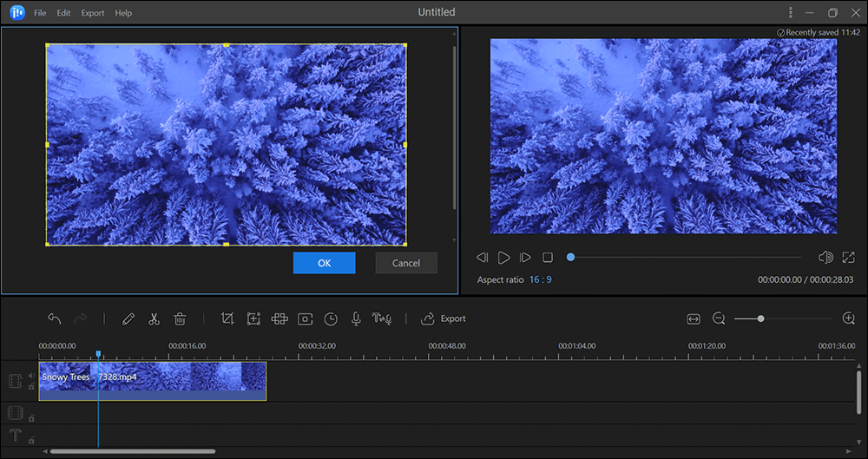Select the Crop tool in the timeline toolbar

click(227, 319)
